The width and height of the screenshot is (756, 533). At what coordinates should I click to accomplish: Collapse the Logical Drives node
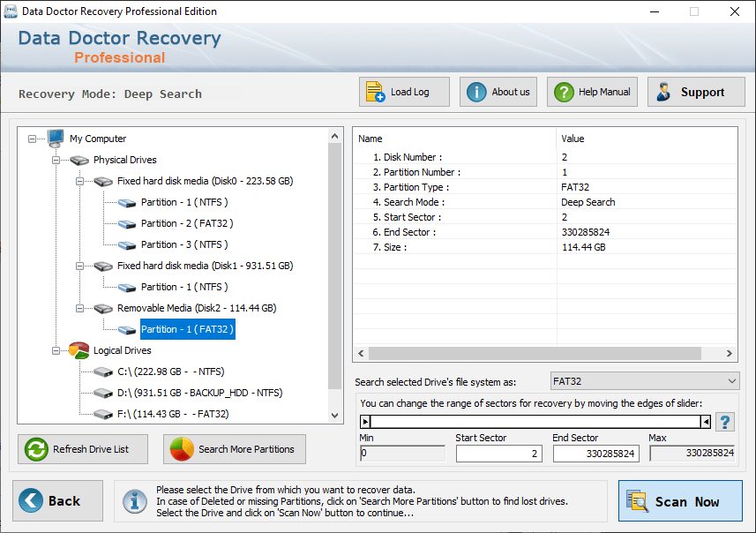pos(56,350)
